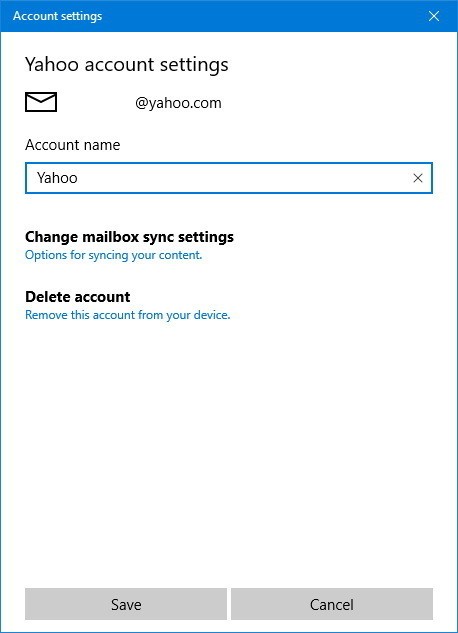Clear the Account name field with X
This screenshot has height=633, width=458.
[418, 178]
